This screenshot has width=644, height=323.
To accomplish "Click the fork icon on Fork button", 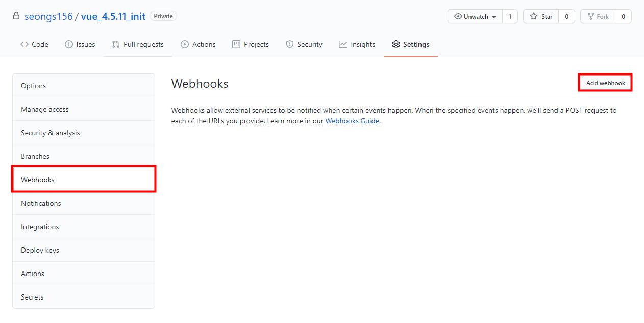I will [591, 16].
